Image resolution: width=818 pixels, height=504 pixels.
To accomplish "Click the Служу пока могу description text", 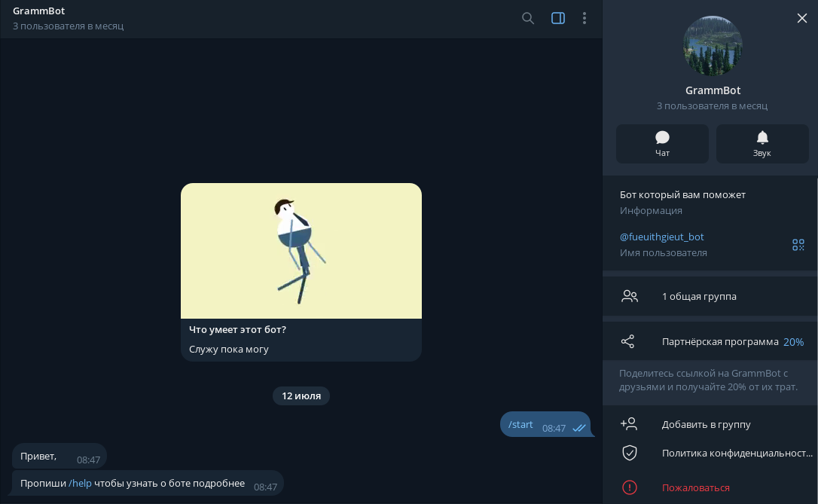I will [228, 349].
